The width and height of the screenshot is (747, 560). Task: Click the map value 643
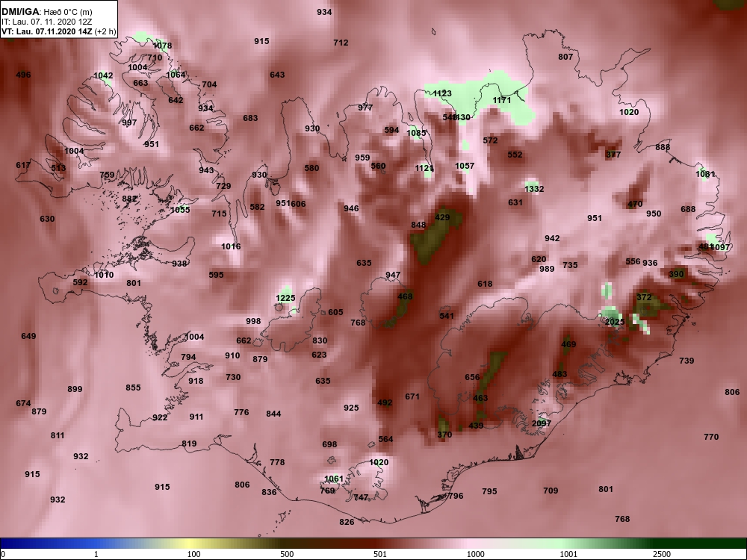(x=277, y=75)
